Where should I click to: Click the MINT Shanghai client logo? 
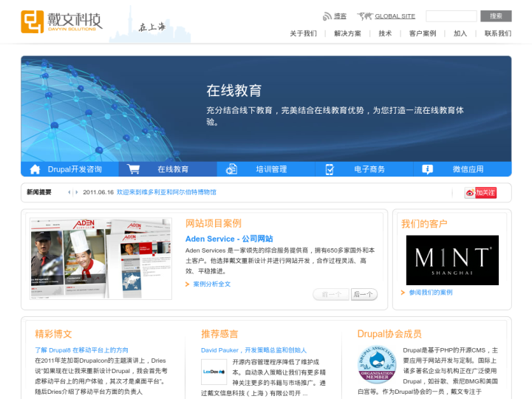pyautogui.click(x=452, y=260)
